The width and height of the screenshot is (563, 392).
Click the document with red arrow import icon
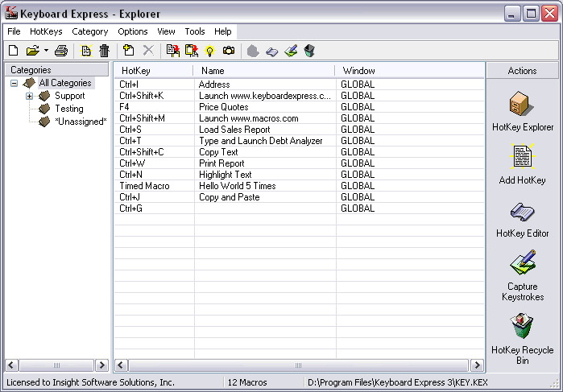(172, 51)
